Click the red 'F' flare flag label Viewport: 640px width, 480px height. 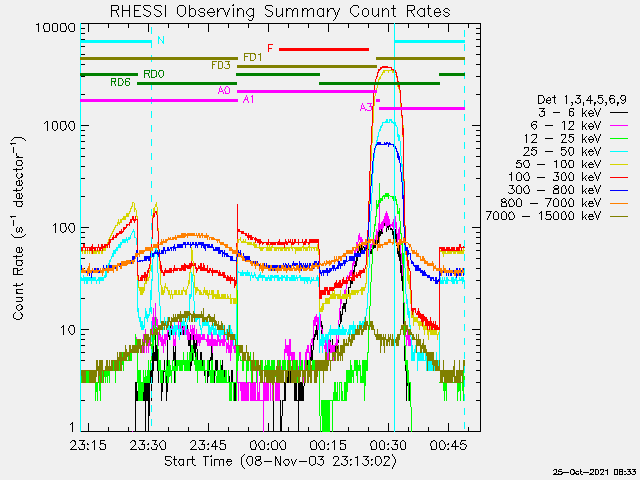(270, 48)
